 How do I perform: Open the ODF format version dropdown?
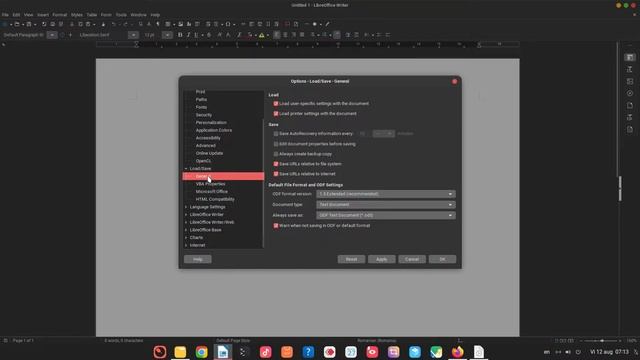coord(386,194)
